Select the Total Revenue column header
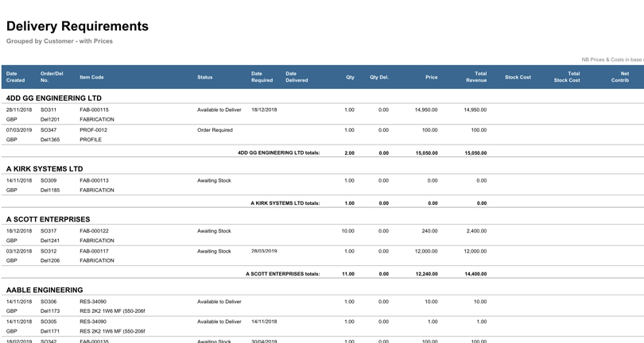Screen dimensions: 644x343 [475, 77]
